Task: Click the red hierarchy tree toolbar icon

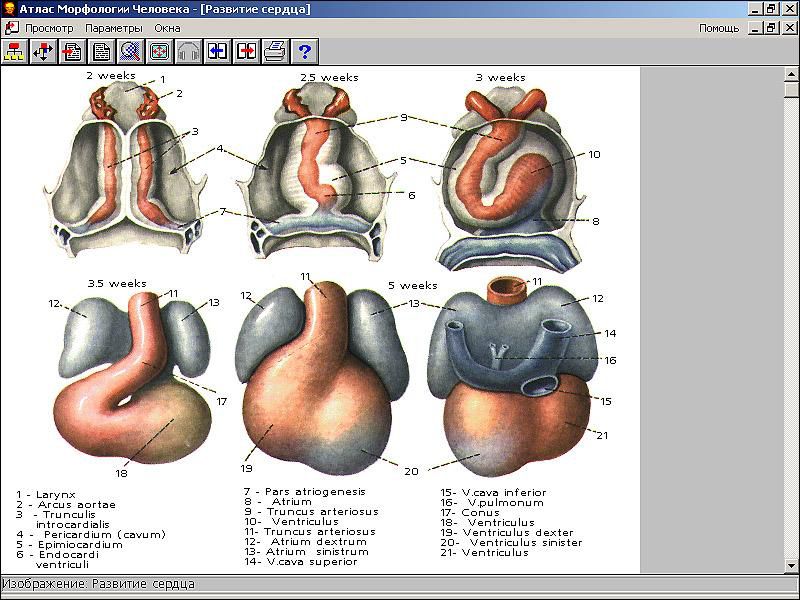Action: click(15, 51)
